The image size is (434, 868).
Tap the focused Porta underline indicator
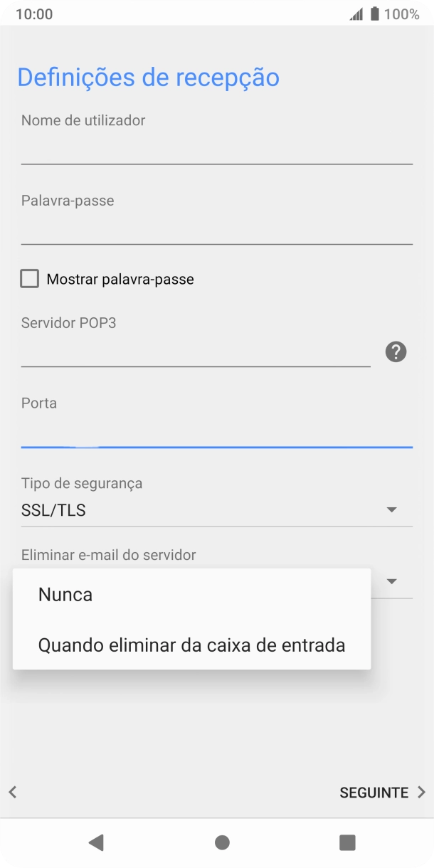point(217,448)
